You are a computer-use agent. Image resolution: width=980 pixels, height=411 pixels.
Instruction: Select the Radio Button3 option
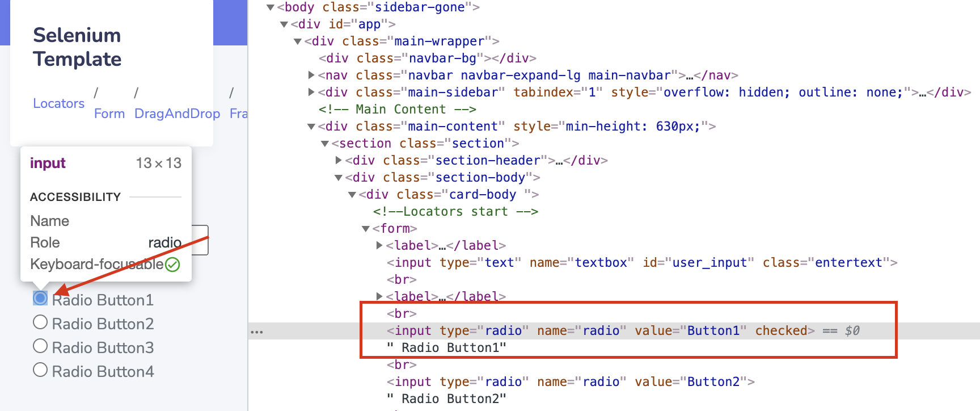[x=40, y=346]
